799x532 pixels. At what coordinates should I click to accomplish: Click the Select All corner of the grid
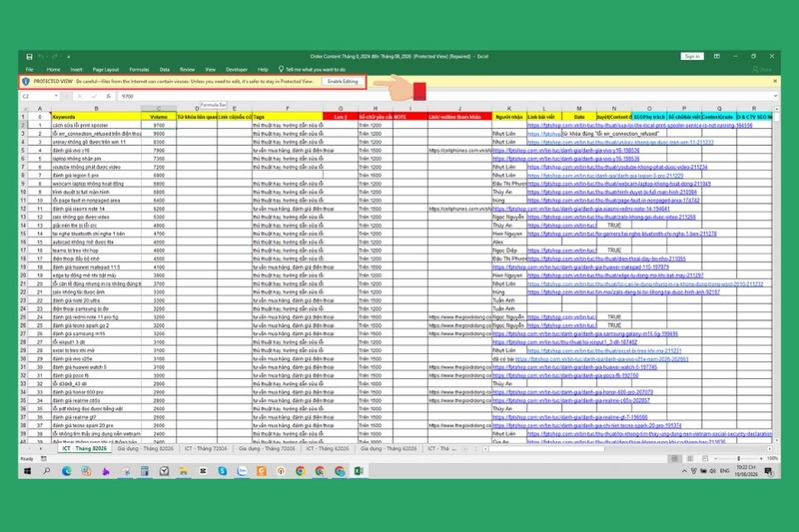[23, 109]
